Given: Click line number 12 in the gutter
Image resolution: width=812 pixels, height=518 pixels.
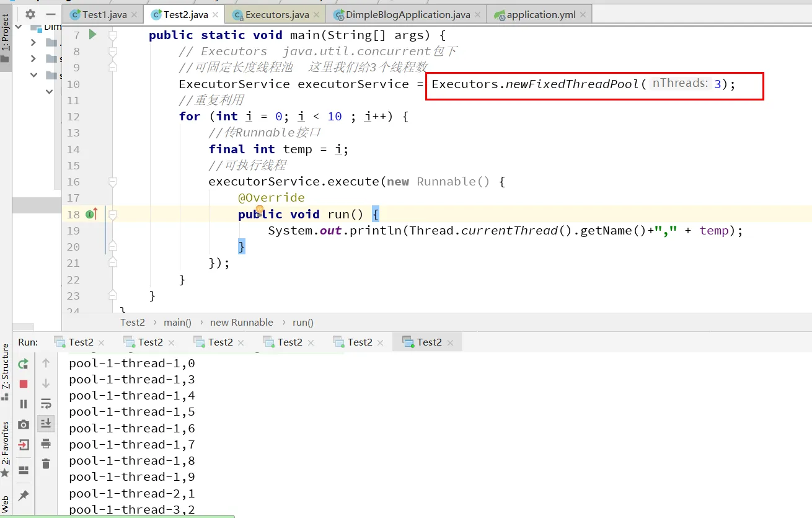Looking at the screenshot, I should click(73, 117).
